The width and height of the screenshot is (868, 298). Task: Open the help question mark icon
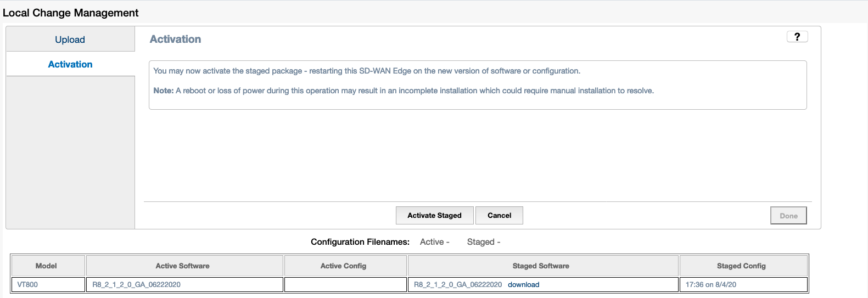pyautogui.click(x=797, y=37)
